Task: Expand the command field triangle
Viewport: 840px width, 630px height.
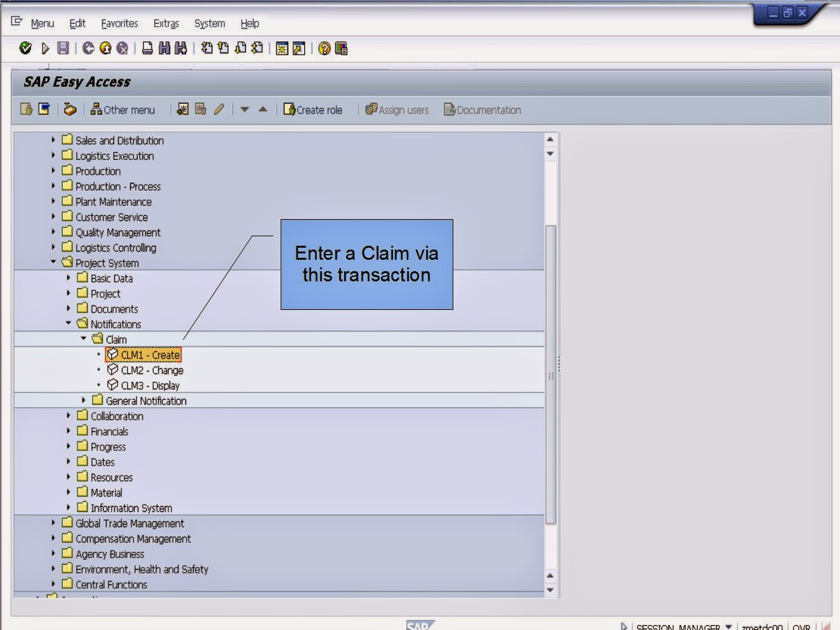Action: point(45,48)
